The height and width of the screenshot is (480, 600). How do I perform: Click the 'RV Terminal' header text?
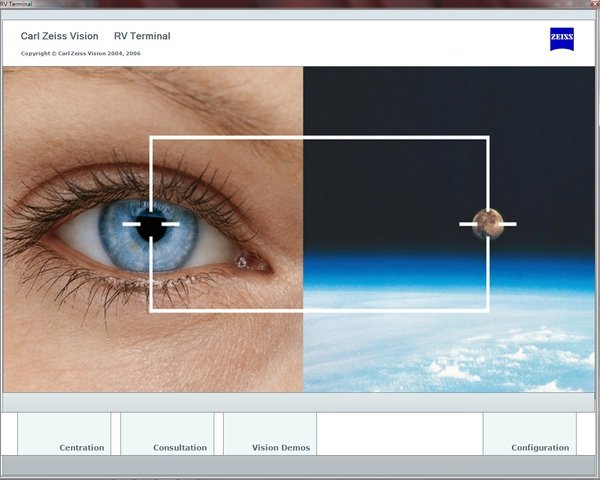coord(142,36)
